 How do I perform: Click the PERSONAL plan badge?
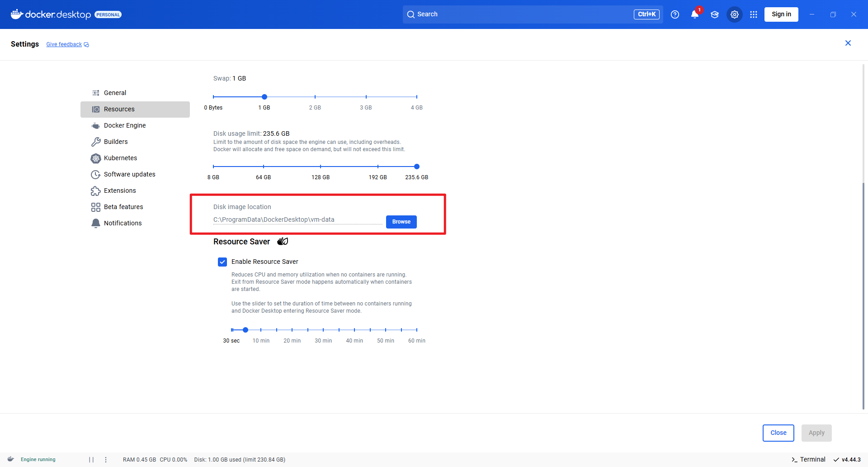pos(108,14)
